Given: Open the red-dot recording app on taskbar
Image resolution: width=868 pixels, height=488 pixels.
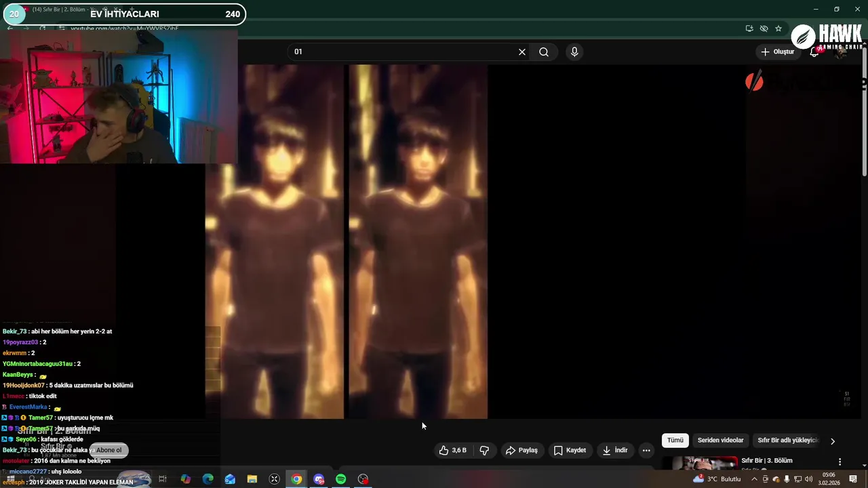Looking at the screenshot, I should pos(363,479).
